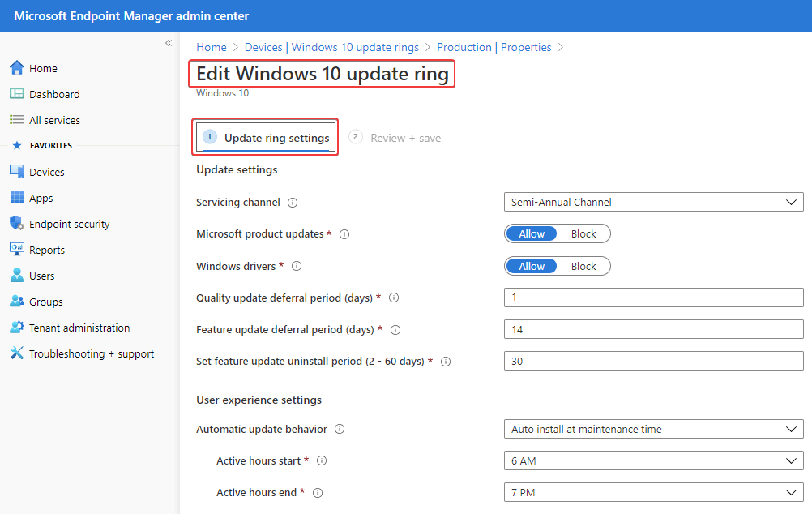Collapse the sidebar with double chevron

pyautogui.click(x=169, y=43)
